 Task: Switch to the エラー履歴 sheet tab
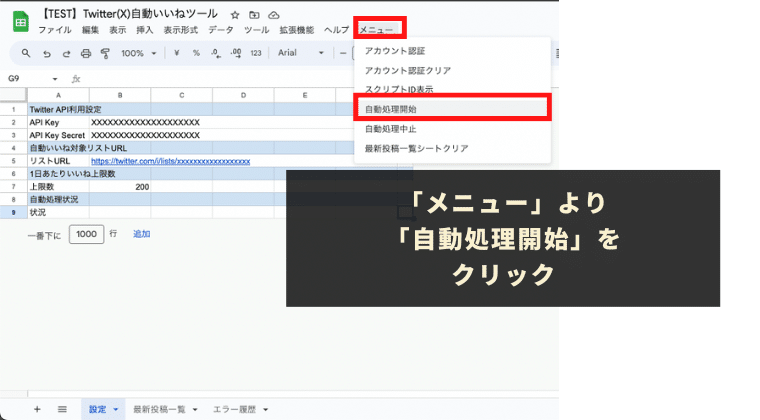234,409
